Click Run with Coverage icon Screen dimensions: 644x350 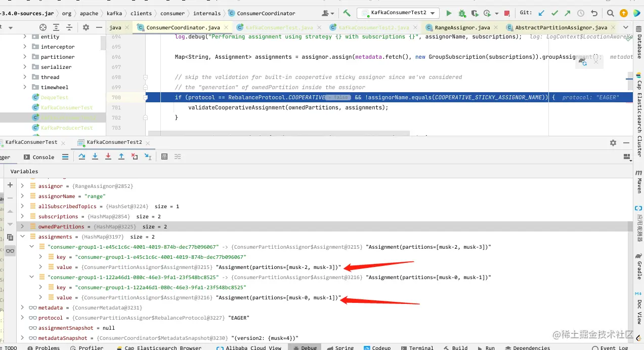(x=475, y=13)
